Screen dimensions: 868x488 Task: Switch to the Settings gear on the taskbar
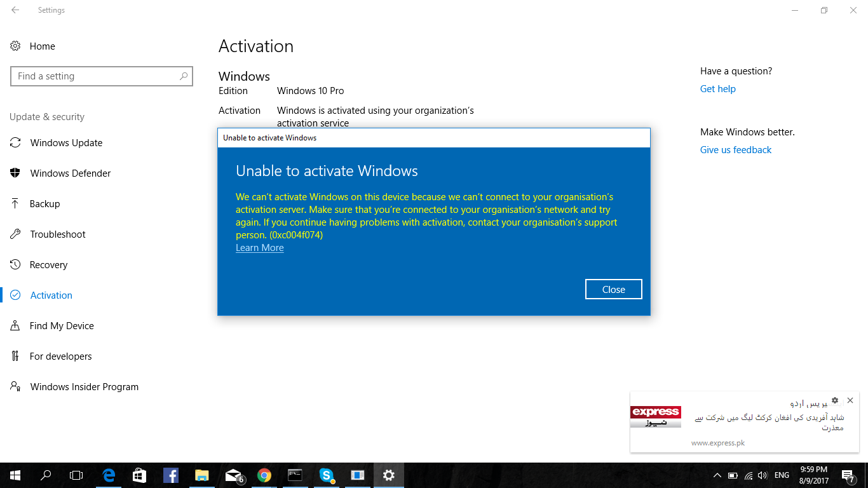(x=389, y=475)
